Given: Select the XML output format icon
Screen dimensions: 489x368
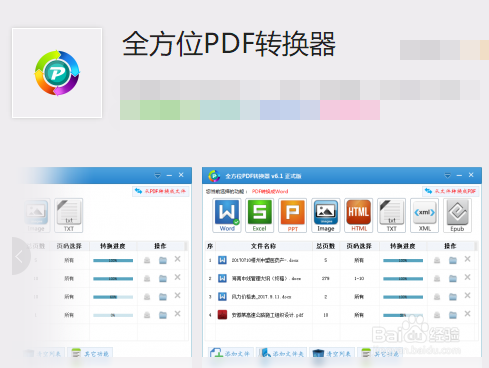Looking at the screenshot, I should click(424, 215).
